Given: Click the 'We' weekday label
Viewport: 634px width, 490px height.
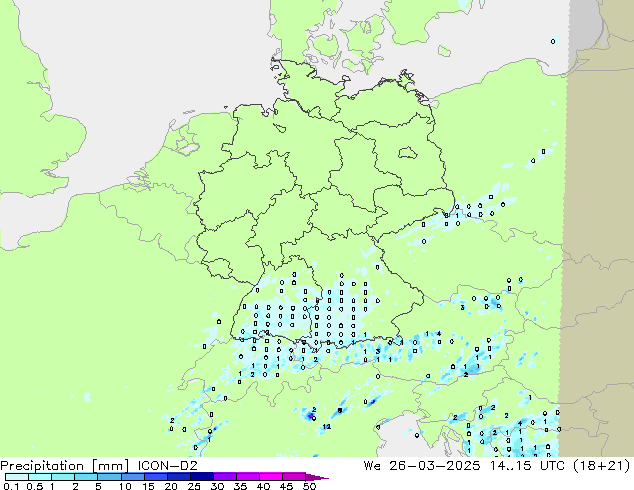Looking at the screenshot, I should 372,466.
